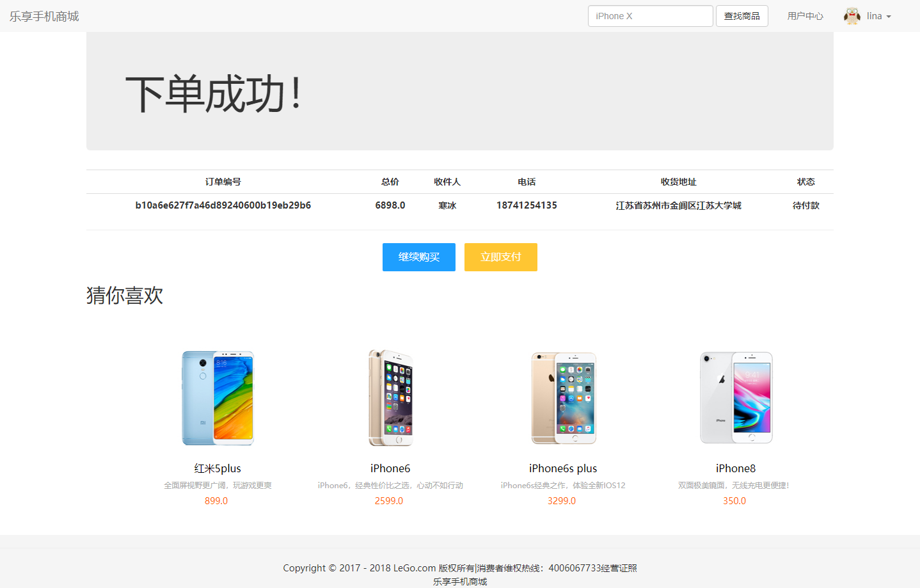Image resolution: width=920 pixels, height=588 pixels.
Task: Open the 红米5plus product image
Action: coord(218,397)
